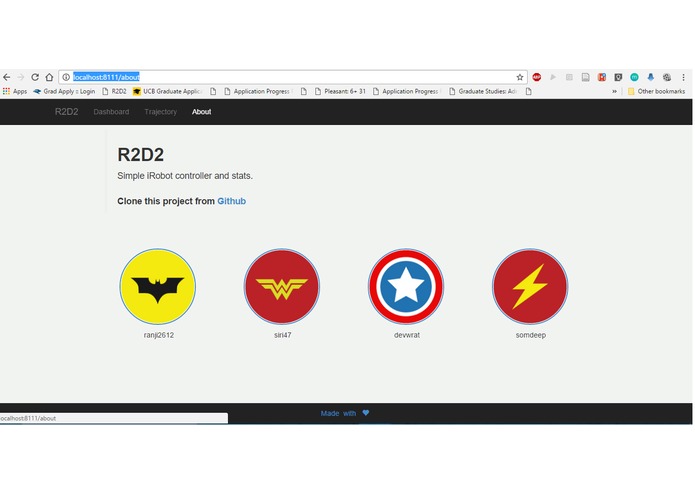This screenshot has width=695, height=494.
Task: Click the R2D2 page heading
Action: pos(141,155)
